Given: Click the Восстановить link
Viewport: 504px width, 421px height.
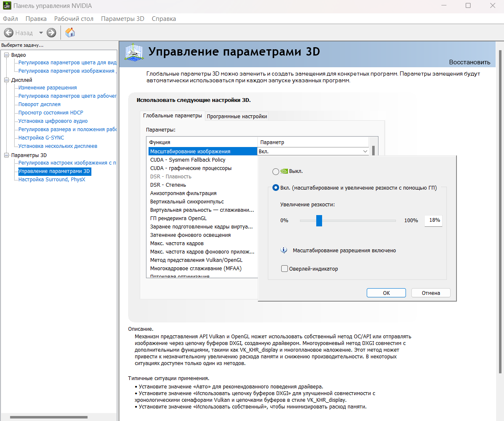Looking at the screenshot, I should coord(470,62).
